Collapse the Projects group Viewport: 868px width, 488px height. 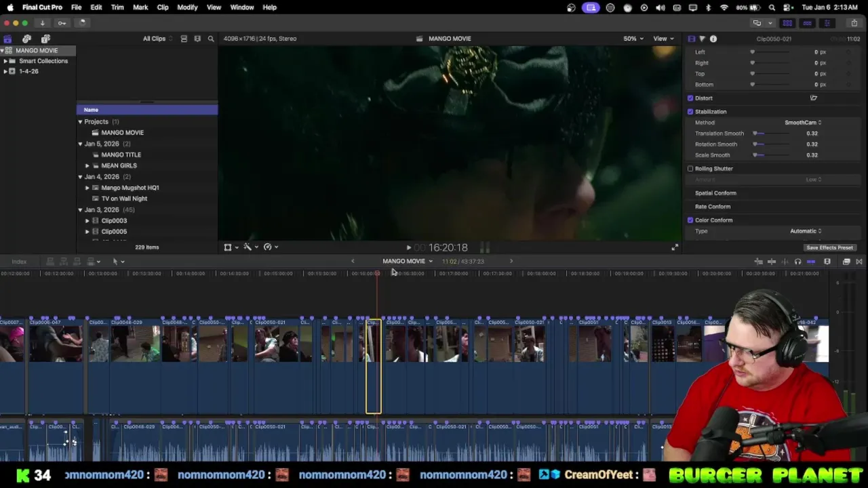click(x=80, y=122)
